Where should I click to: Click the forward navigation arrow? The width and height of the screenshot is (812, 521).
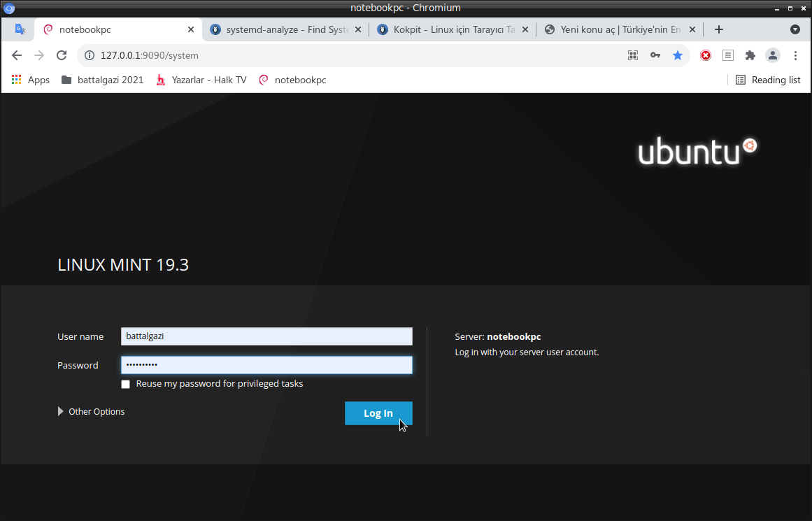pos(39,55)
